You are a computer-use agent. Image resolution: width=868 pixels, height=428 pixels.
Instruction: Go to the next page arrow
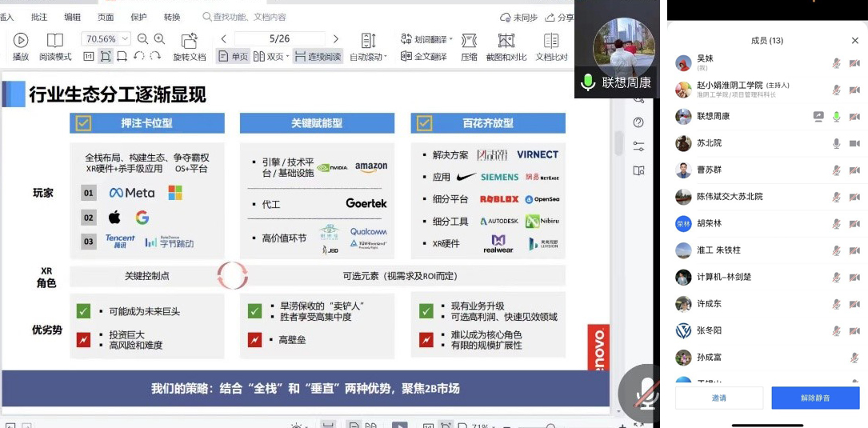click(335, 38)
